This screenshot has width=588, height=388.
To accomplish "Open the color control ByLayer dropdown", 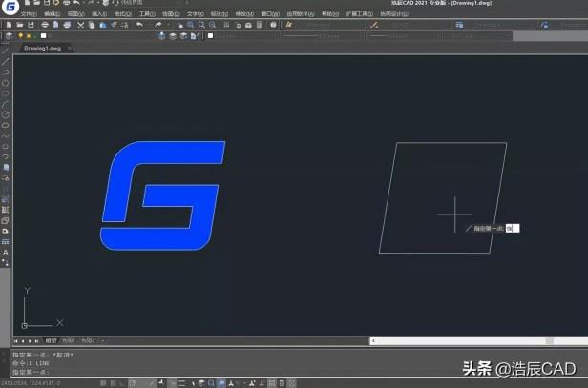I will pyautogui.click(x=243, y=36).
